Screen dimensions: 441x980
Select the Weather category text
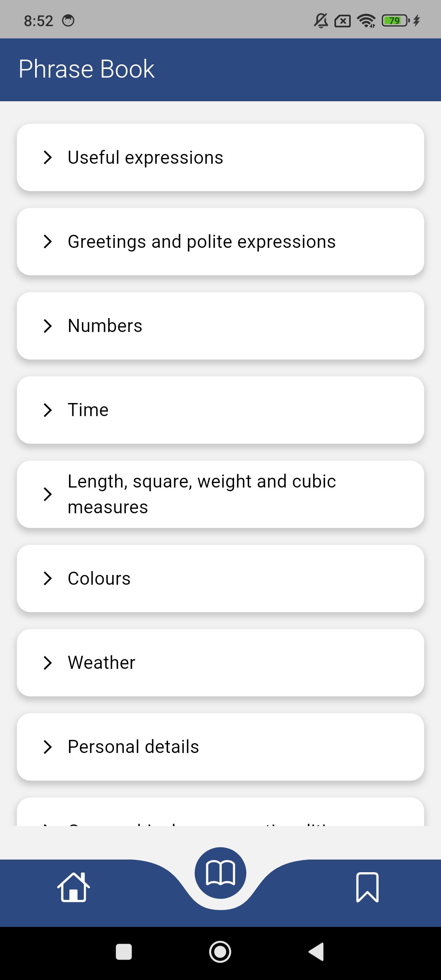click(101, 662)
